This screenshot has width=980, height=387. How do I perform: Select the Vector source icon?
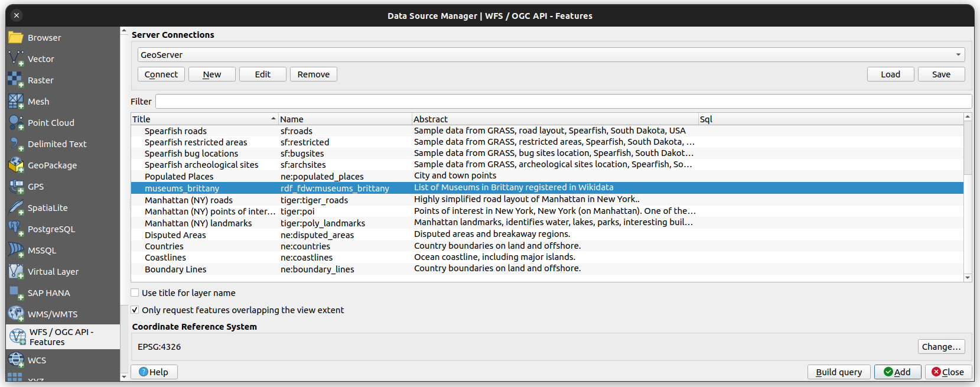15,59
